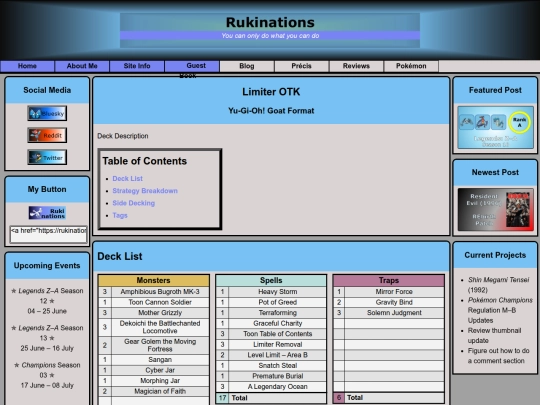The width and height of the screenshot is (540, 405).
Task: Open the Pokémon section
Action: pyautogui.click(x=411, y=66)
